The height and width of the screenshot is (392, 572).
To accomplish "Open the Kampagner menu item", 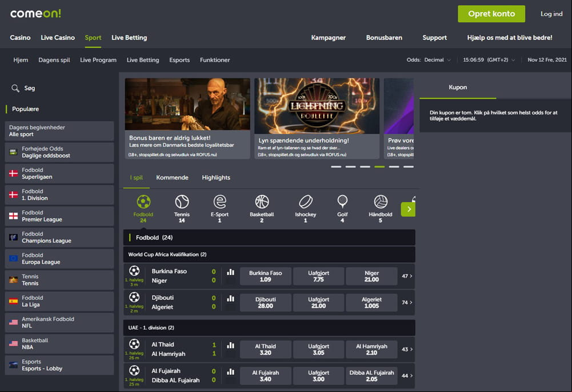I will pos(329,38).
